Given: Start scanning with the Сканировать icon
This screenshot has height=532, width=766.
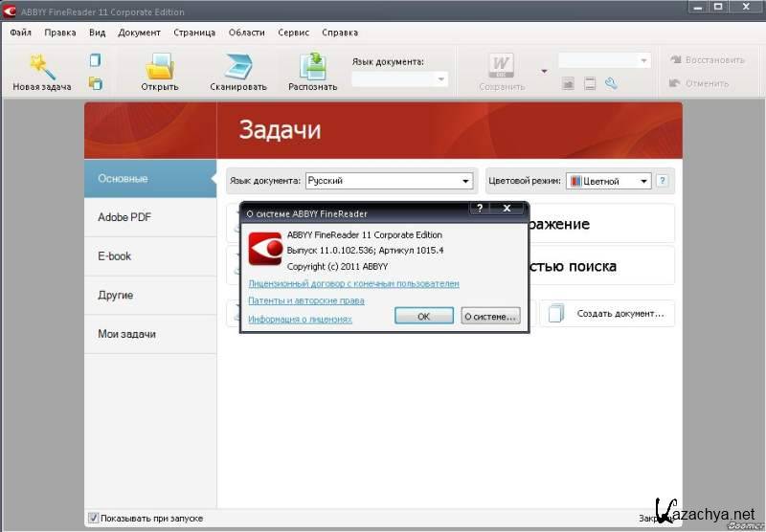Looking at the screenshot, I should (237, 65).
